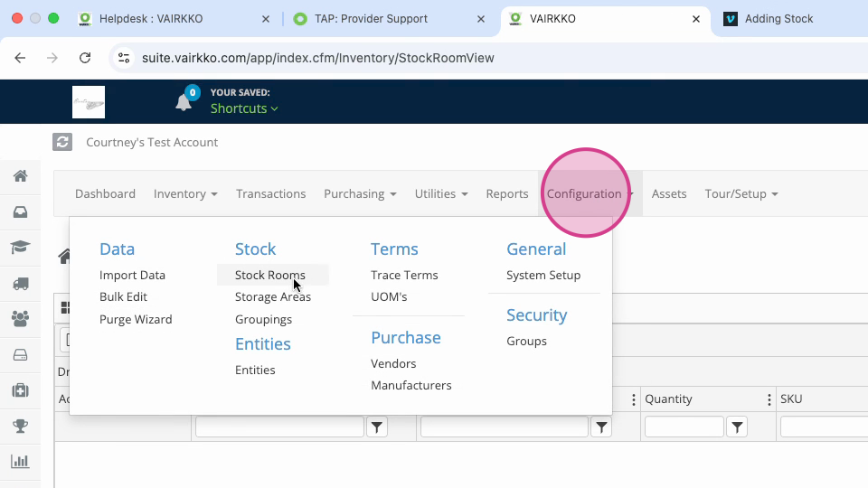Open the bar chart reports sidebar icon
This screenshot has width=868, height=488.
point(21,462)
